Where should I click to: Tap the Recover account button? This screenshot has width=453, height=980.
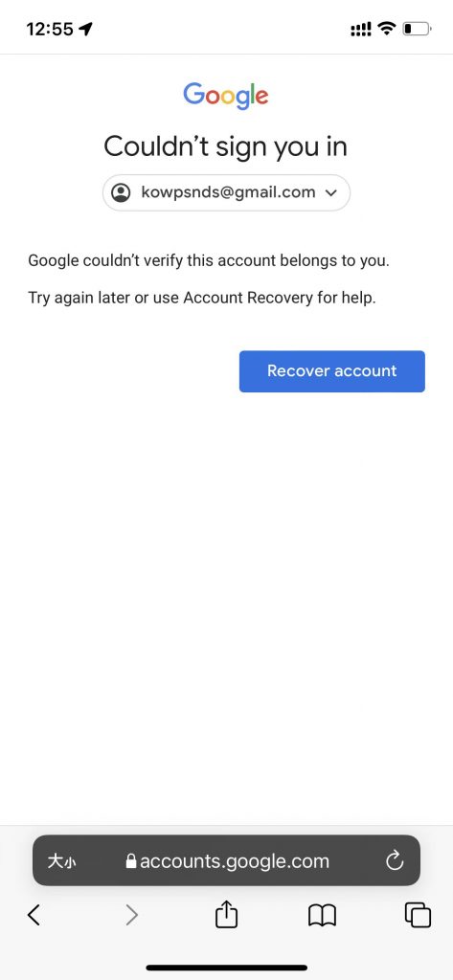point(331,371)
